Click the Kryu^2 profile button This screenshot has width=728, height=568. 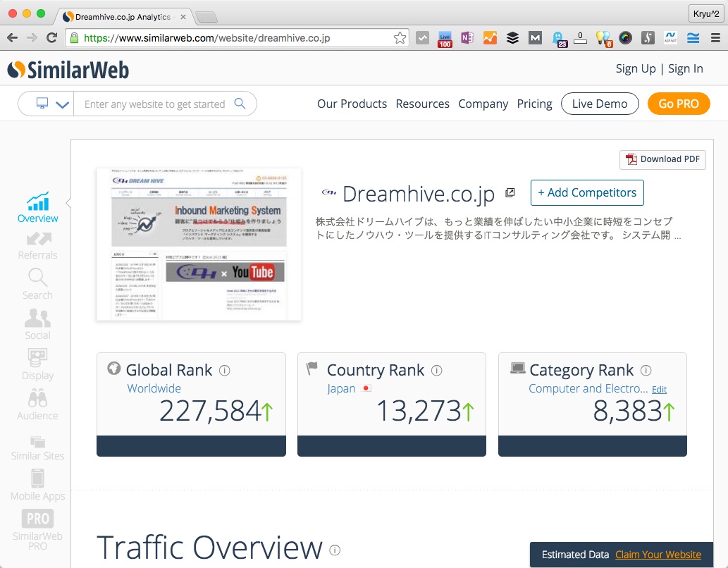[x=705, y=13]
